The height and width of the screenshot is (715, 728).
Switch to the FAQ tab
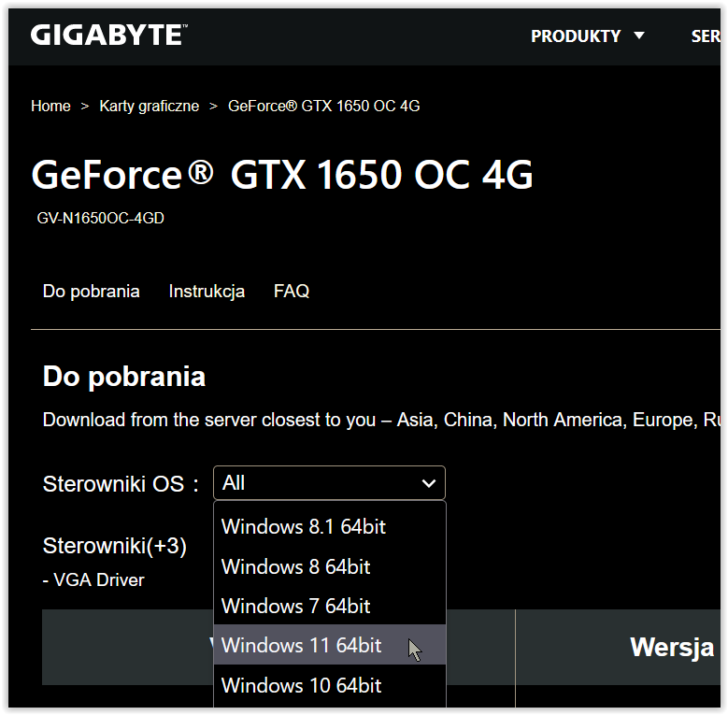[x=292, y=291]
